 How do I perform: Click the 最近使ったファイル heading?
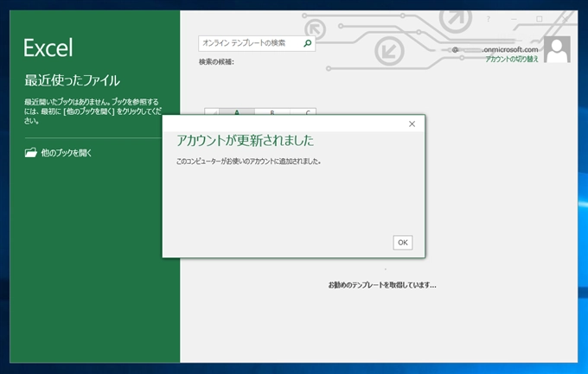[72, 80]
